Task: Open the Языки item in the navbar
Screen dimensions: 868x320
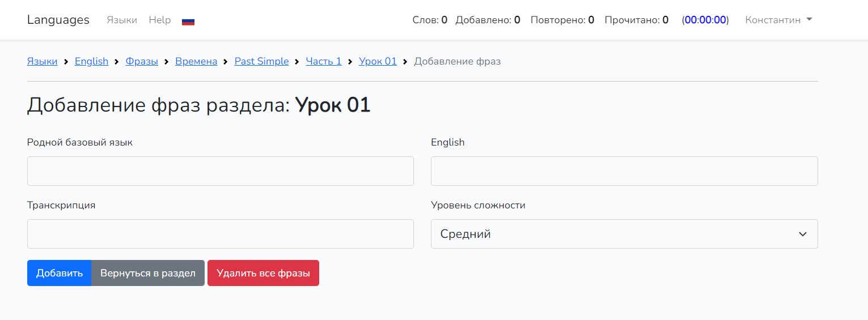Action: click(122, 20)
